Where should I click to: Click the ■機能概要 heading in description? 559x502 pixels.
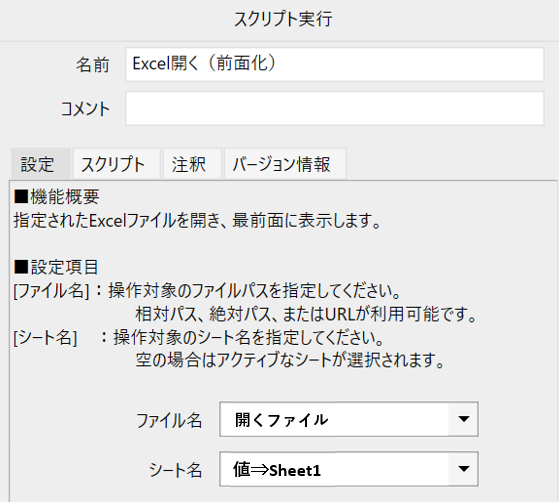click(x=57, y=196)
